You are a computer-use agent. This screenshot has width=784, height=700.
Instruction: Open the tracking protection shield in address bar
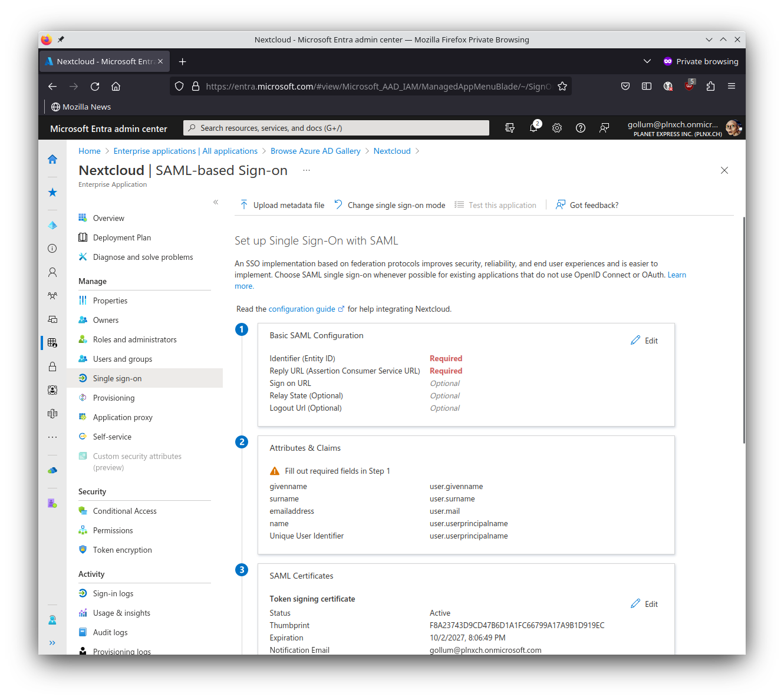[179, 86]
